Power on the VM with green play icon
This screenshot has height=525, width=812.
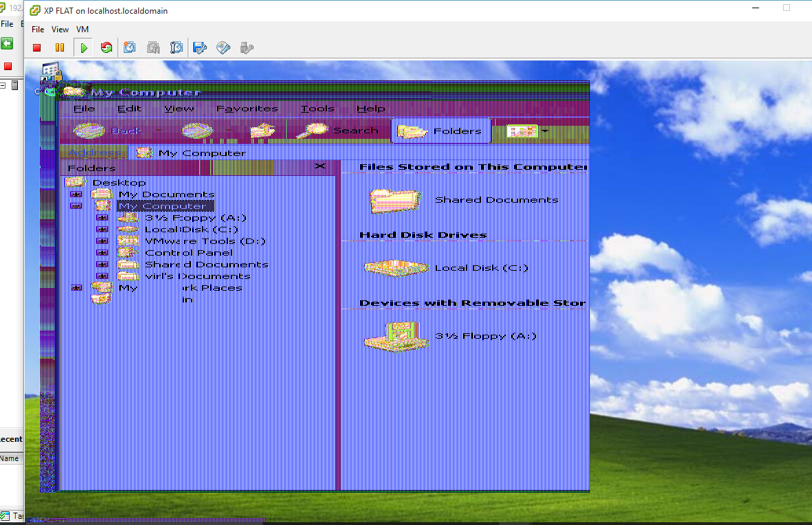83,48
